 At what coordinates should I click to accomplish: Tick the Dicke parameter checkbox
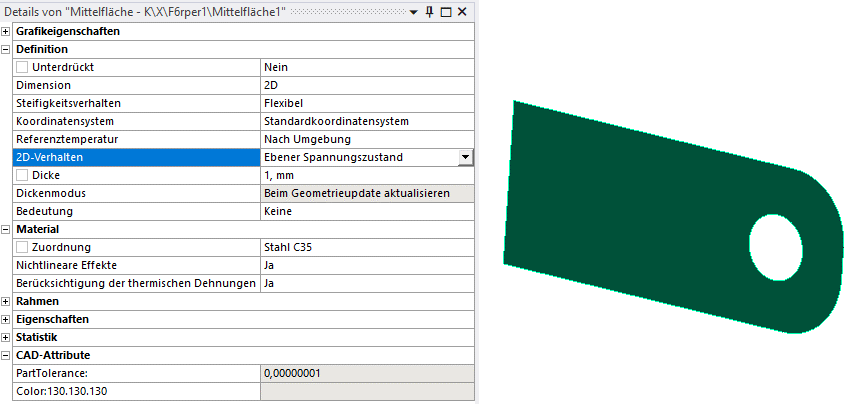[x=22, y=175]
